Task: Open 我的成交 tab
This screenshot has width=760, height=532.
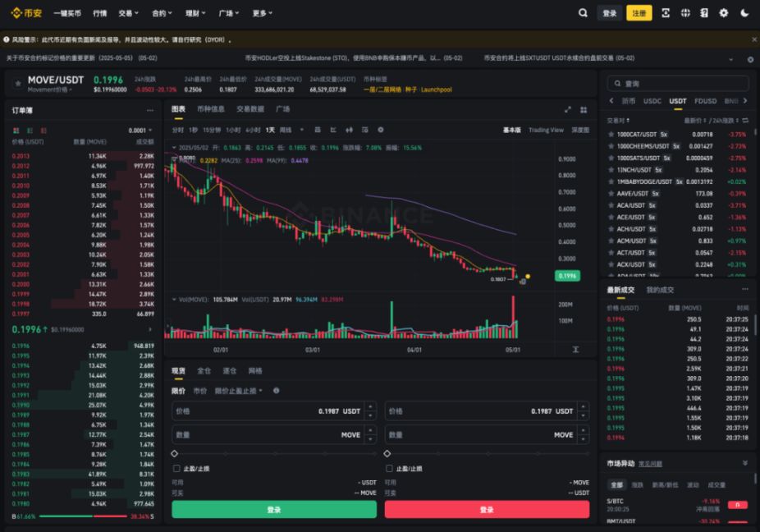Action: (660, 290)
